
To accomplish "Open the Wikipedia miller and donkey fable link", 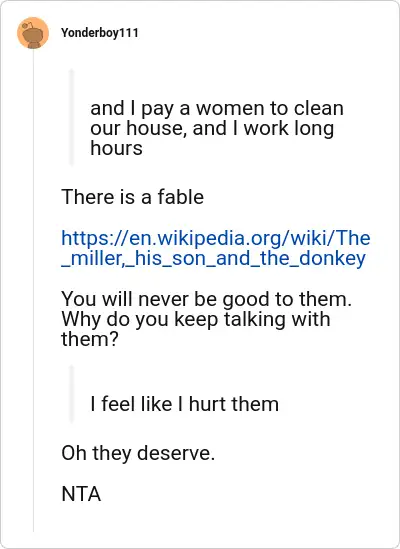I will tap(215, 248).
